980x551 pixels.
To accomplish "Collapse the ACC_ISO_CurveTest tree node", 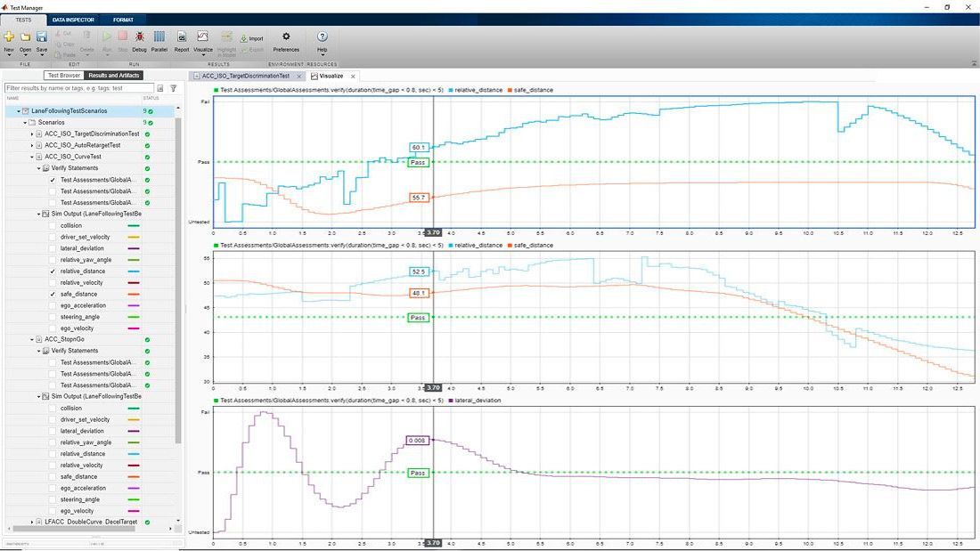I will [32, 157].
